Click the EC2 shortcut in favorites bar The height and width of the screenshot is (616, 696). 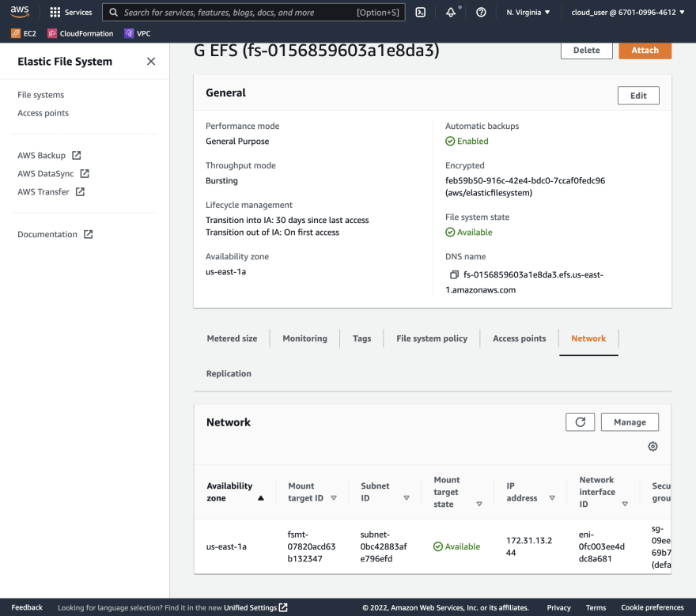(24, 33)
